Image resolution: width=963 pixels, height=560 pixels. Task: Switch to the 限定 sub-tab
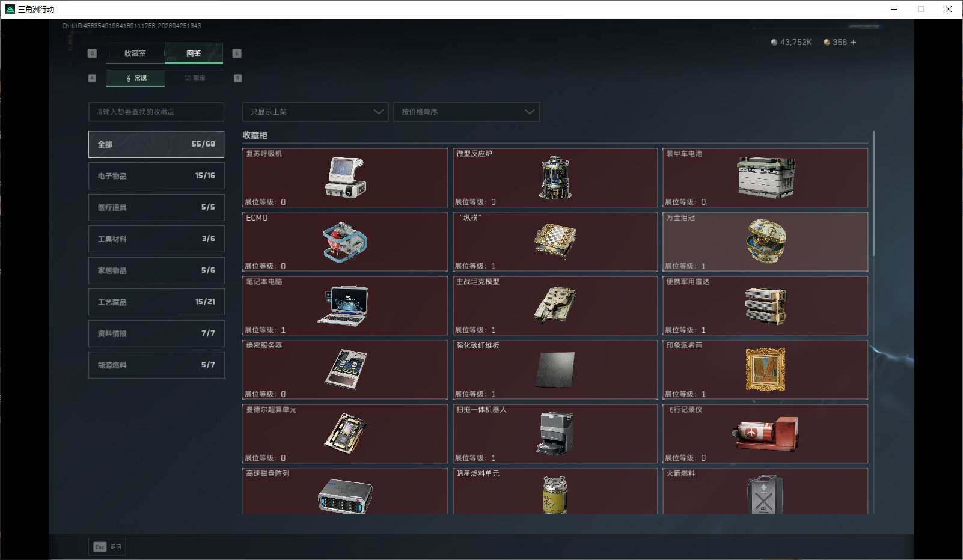(x=194, y=78)
